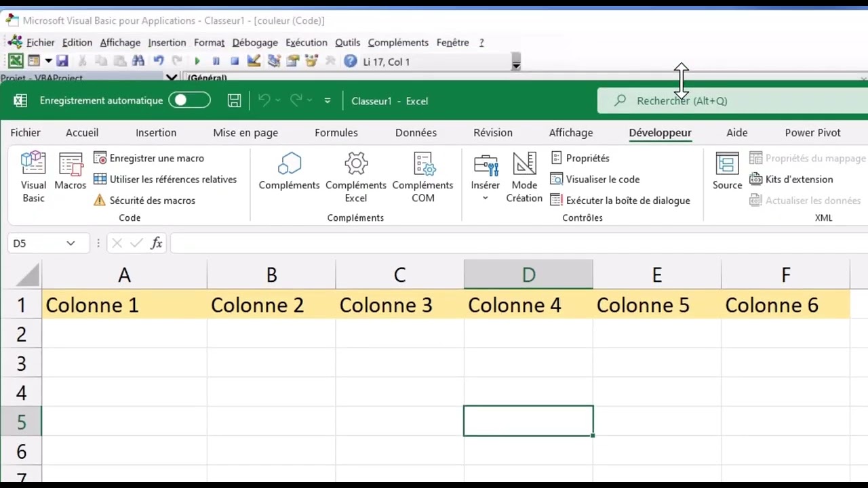Click Exécuter la boîte de dialogue
The height and width of the screenshot is (488, 868).
(x=620, y=201)
